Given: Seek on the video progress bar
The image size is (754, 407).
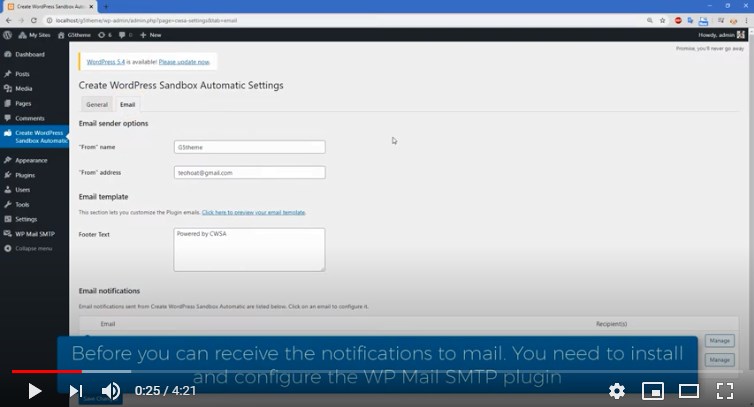Looking at the screenshot, I should (x=377, y=371).
